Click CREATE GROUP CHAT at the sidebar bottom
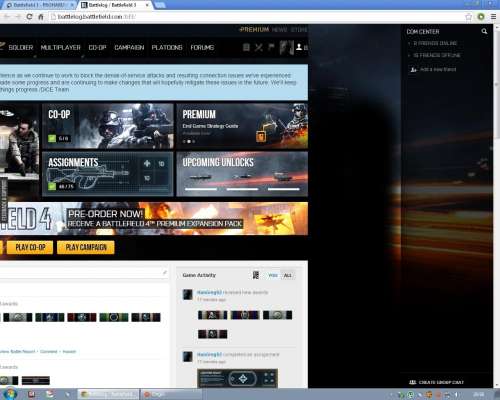Viewport: 500px width, 400px height. (x=441, y=382)
